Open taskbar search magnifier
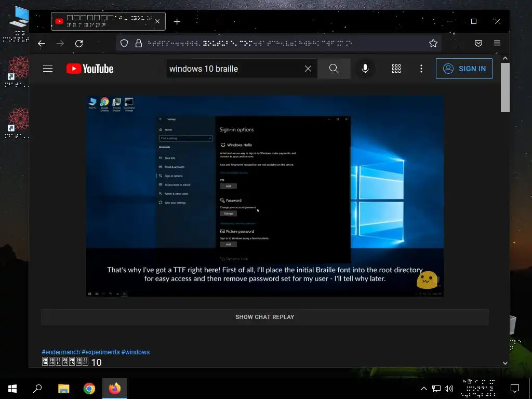The width and height of the screenshot is (532, 399). [37, 389]
